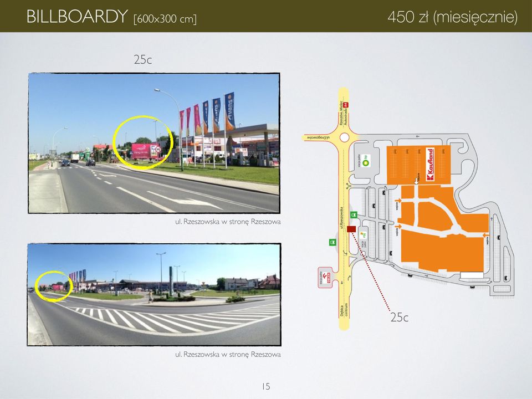Click the caption under the panoramic photo
This screenshot has width=532, height=399.
click(228, 355)
